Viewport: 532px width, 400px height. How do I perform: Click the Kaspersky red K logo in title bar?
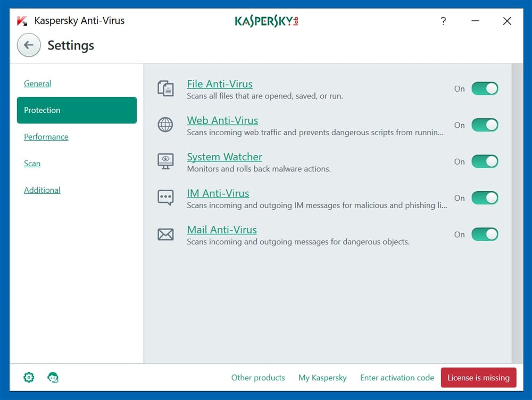tap(22, 21)
